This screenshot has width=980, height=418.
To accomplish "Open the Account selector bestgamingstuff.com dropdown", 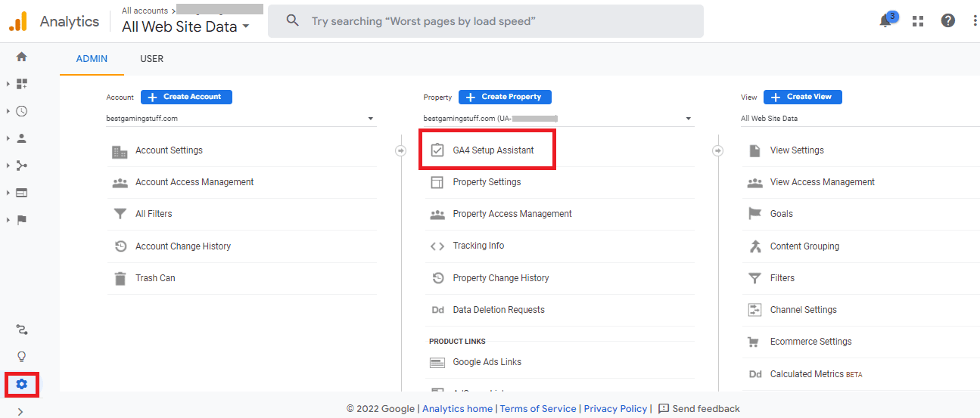I will 241,119.
